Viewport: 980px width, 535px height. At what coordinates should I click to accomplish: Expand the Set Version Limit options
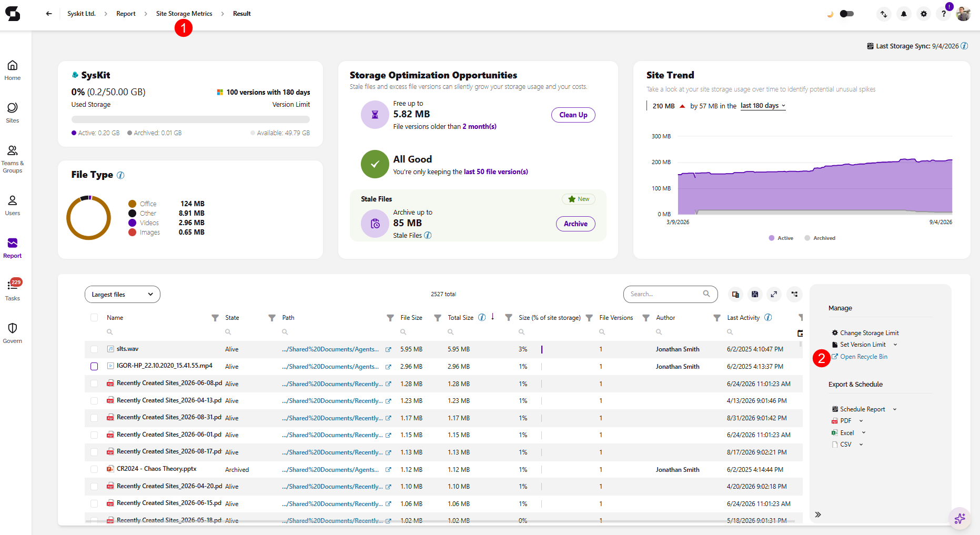tap(895, 345)
